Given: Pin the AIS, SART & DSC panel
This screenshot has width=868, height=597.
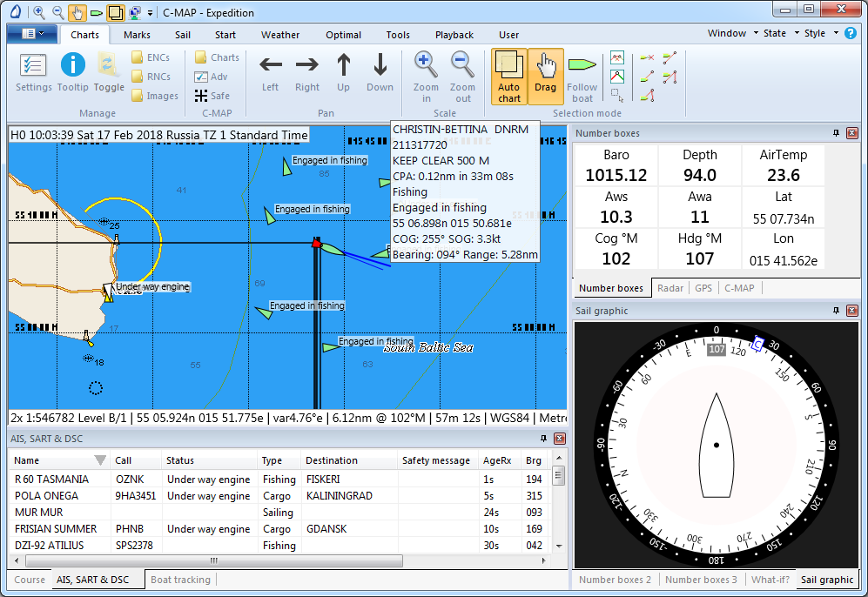Looking at the screenshot, I should pyautogui.click(x=543, y=439).
